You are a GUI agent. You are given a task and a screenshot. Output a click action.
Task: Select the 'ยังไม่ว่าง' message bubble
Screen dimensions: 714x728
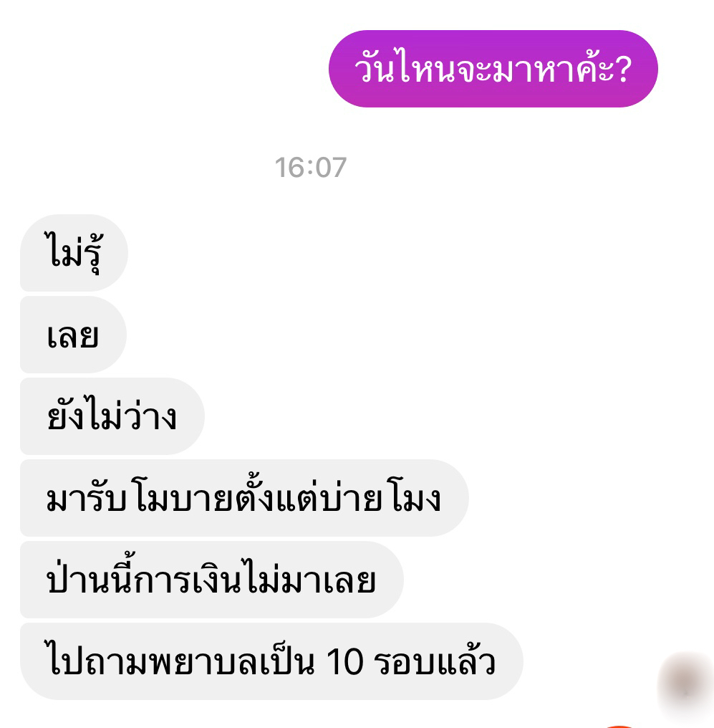click(112, 416)
